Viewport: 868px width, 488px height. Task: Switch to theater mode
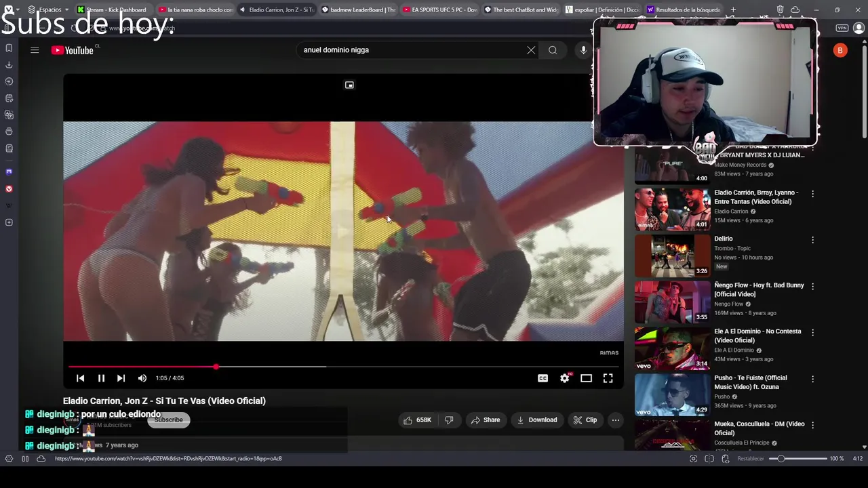pos(586,378)
